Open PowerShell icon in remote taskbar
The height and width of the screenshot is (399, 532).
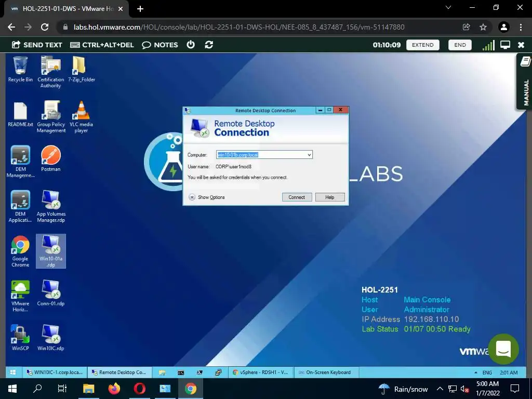click(199, 372)
